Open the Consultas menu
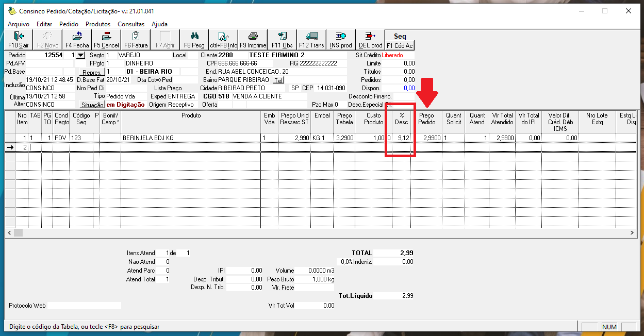The height and width of the screenshot is (336, 644). pyautogui.click(x=131, y=24)
